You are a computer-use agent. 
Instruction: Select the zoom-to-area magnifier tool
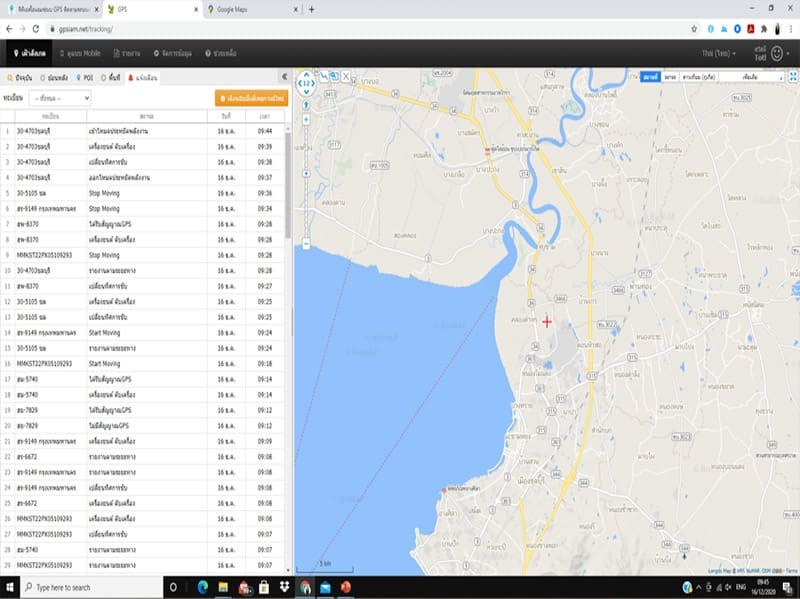click(334, 75)
